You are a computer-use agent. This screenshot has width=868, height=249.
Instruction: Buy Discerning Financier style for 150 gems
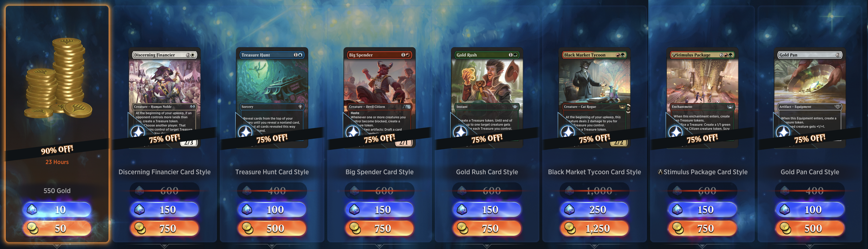[x=164, y=210]
